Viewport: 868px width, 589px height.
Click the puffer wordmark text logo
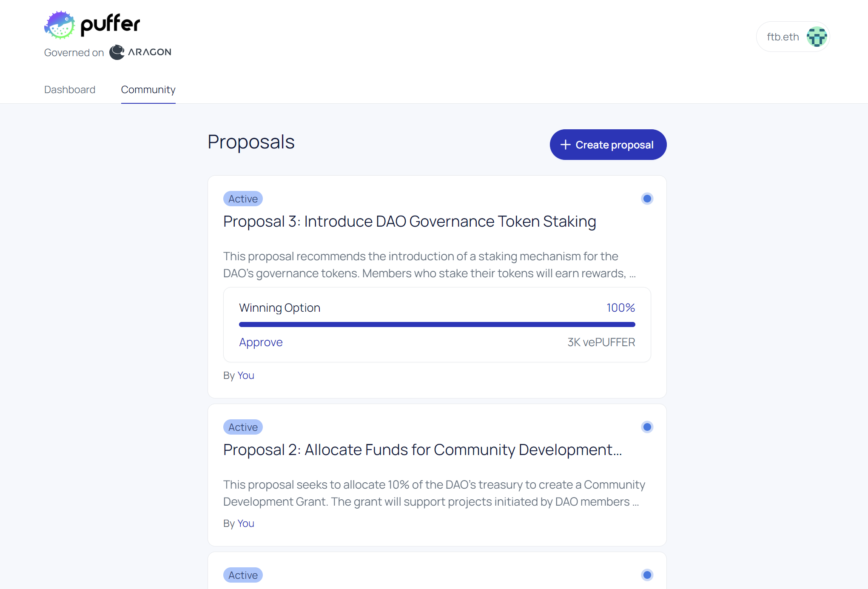[110, 24]
